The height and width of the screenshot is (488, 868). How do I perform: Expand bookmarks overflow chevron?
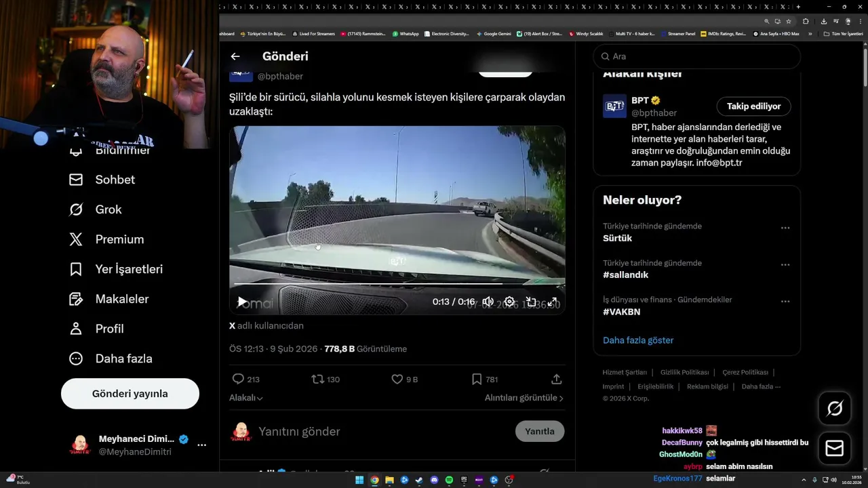coord(810,33)
